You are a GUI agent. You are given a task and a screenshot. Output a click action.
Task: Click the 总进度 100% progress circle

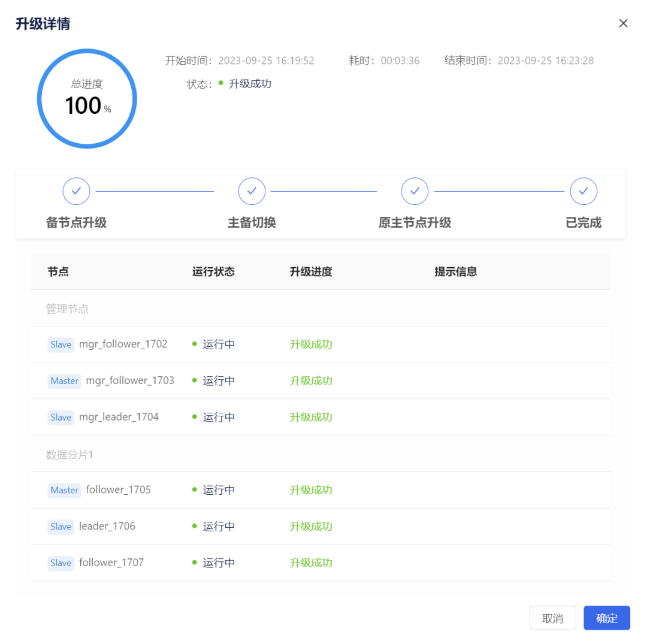click(x=87, y=99)
